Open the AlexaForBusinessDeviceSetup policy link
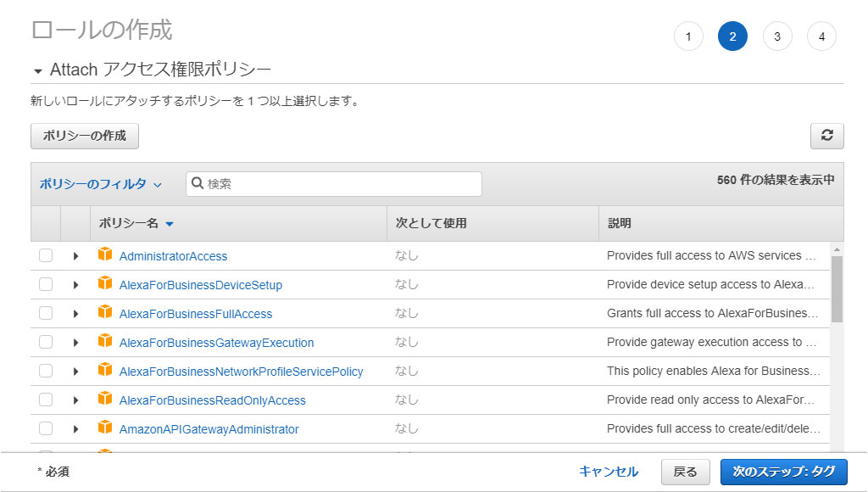The image size is (868, 492). pyautogui.click(x=201, y=285)
